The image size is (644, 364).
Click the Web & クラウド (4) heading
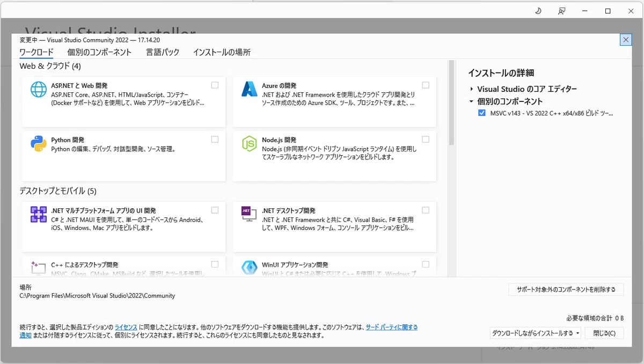(x=50, y=66)
